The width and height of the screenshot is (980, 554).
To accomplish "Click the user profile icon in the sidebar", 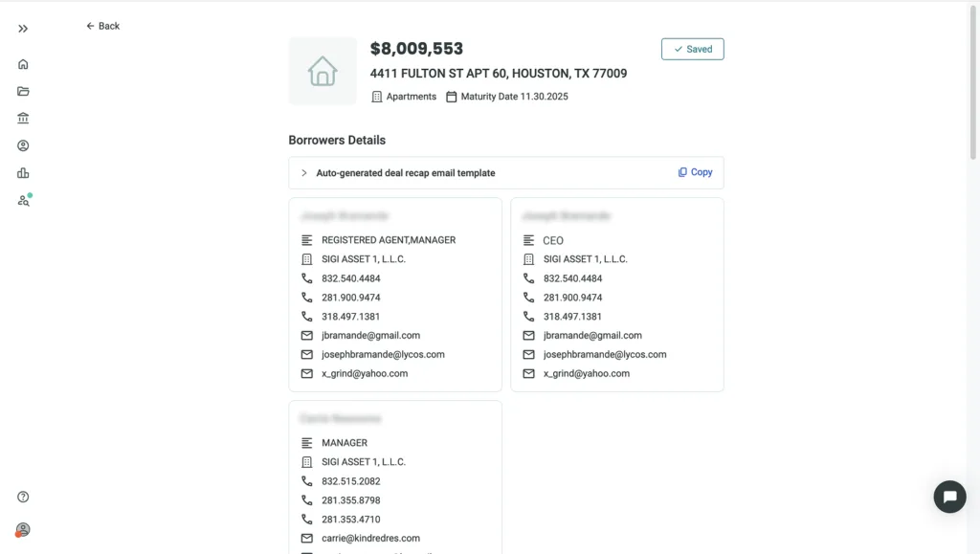I will coord(22,145).
